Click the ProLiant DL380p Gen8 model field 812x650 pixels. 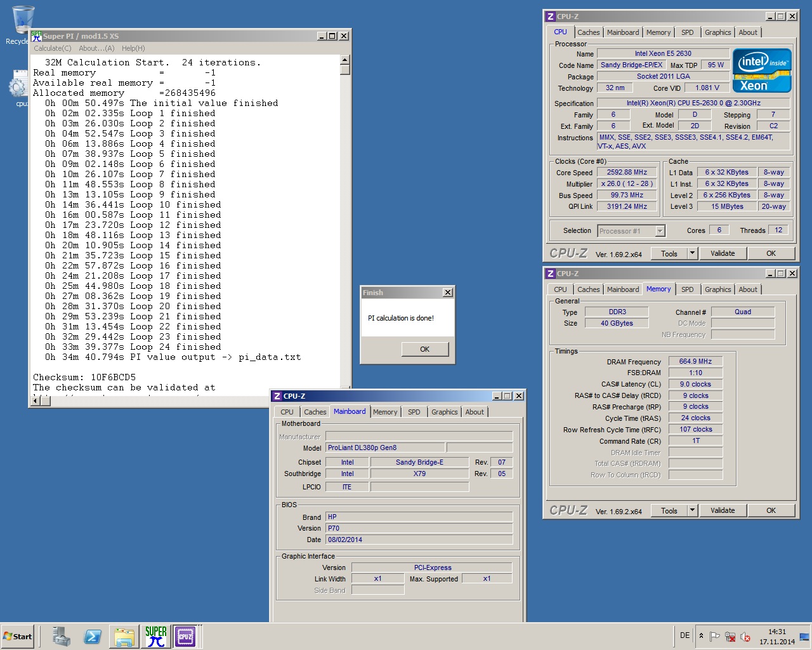385,448
